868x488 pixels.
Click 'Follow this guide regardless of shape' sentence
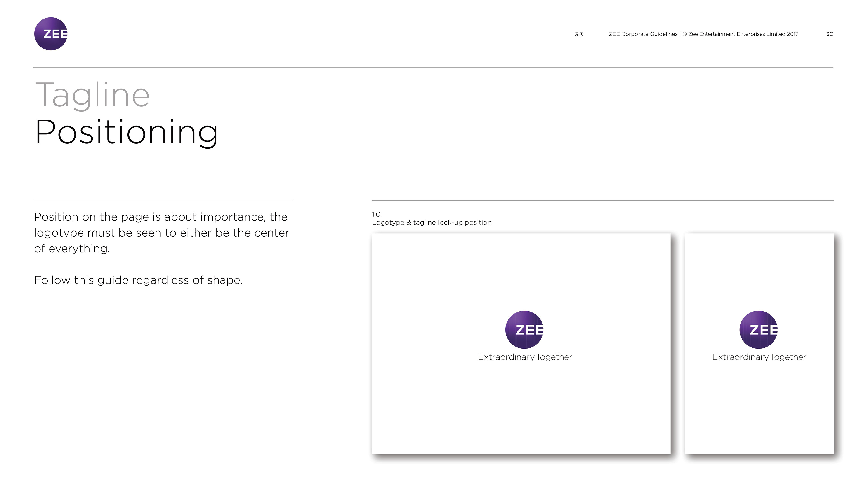[x=138, y=280]
